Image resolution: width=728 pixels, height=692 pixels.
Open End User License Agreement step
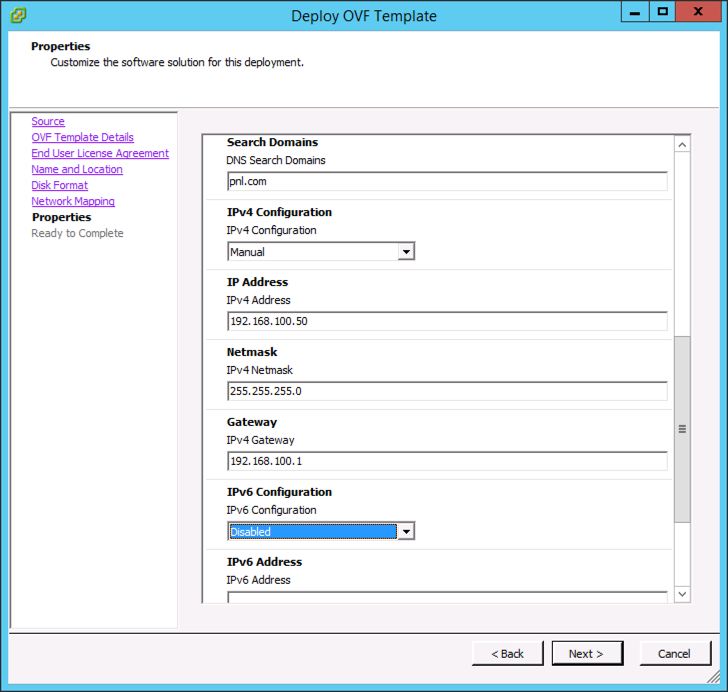point(100,153)
